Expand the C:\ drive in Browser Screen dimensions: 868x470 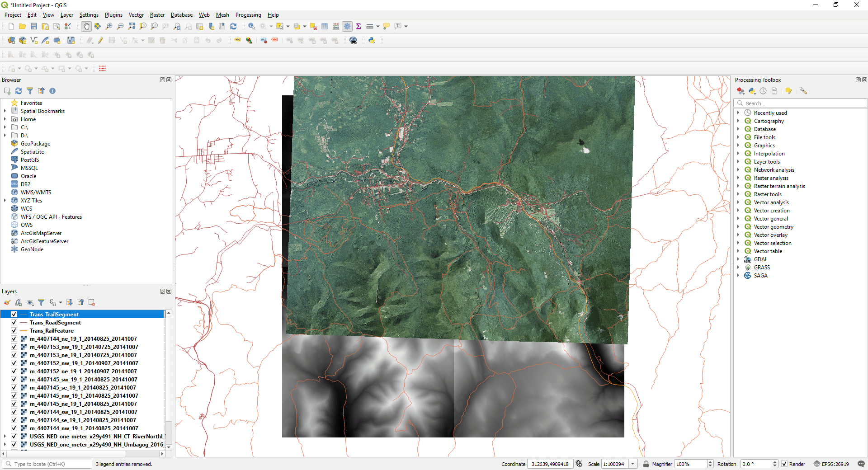(x=5, y=127)
